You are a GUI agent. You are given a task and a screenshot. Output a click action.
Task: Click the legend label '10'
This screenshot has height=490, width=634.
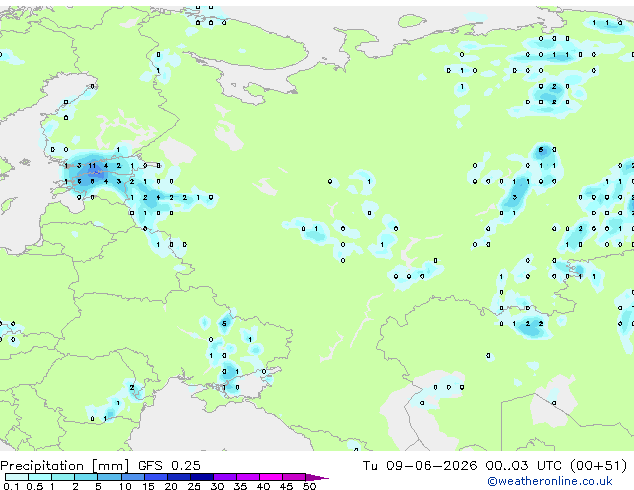point(125,486)
